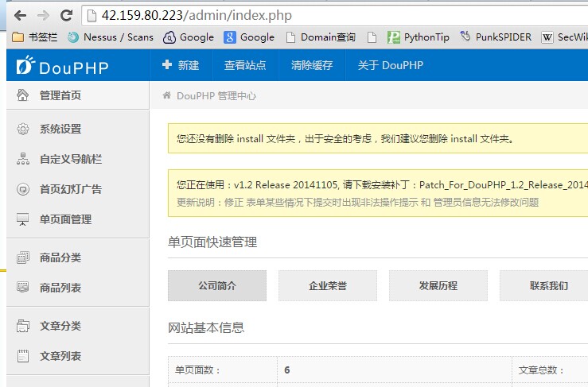588x387 pixels.
Task: Click the 网站基本信息 section heading
Action: point(206,328)
